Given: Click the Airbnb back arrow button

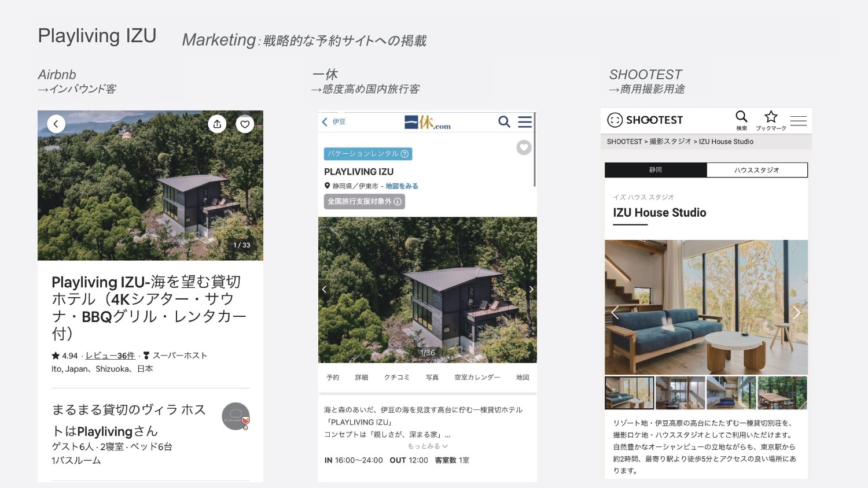Looking at the screenshot, I should (56, 124).
